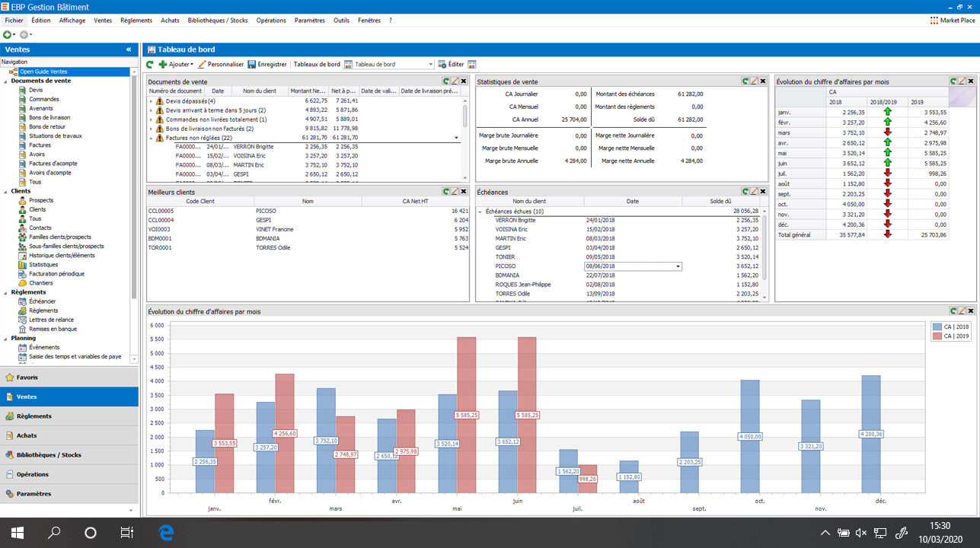This screenshot has width=980, height=548.
Task: Refresh the top-right Évolution par mois table panel
Action: pyautogui.click(x=953, y=81)
